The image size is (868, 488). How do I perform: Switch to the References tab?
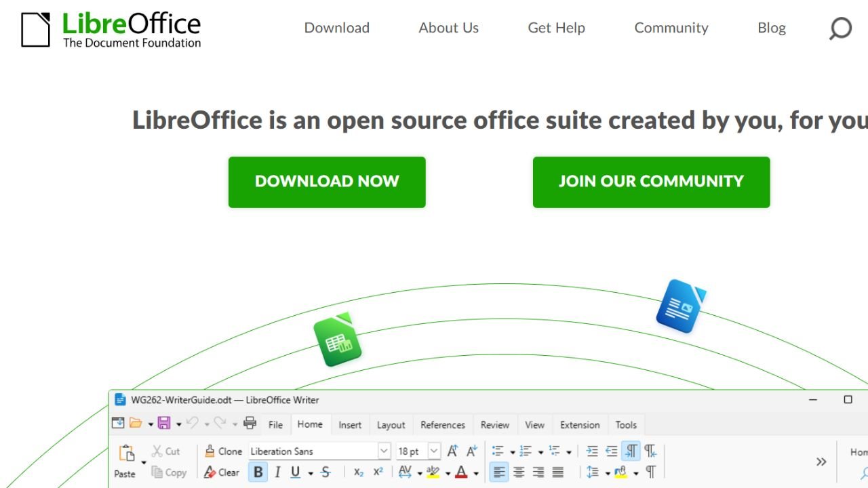(x=443, y=425)
